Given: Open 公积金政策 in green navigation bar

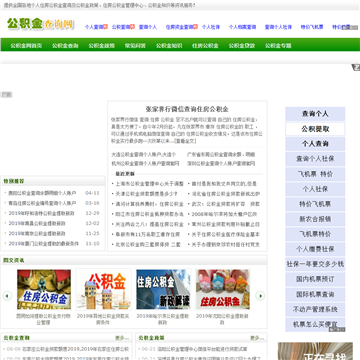Looking at the screenshot, I should pos(102,46).
